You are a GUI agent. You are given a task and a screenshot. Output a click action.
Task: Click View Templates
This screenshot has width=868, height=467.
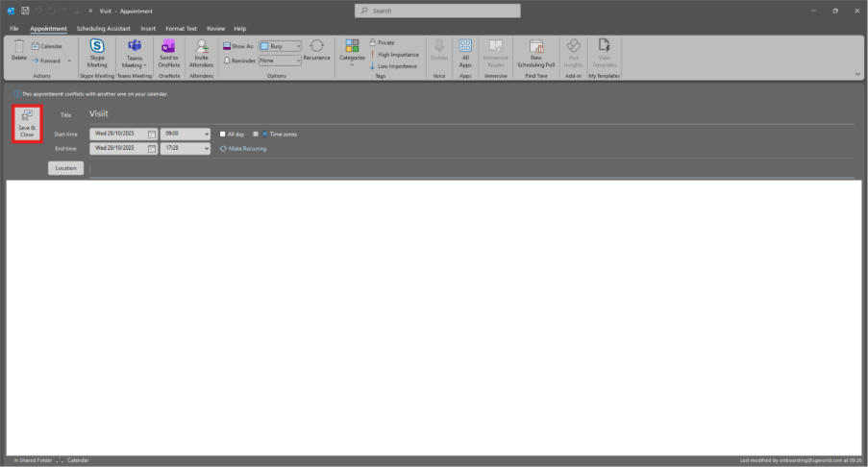pyautogui.click(x=604, y=53)
